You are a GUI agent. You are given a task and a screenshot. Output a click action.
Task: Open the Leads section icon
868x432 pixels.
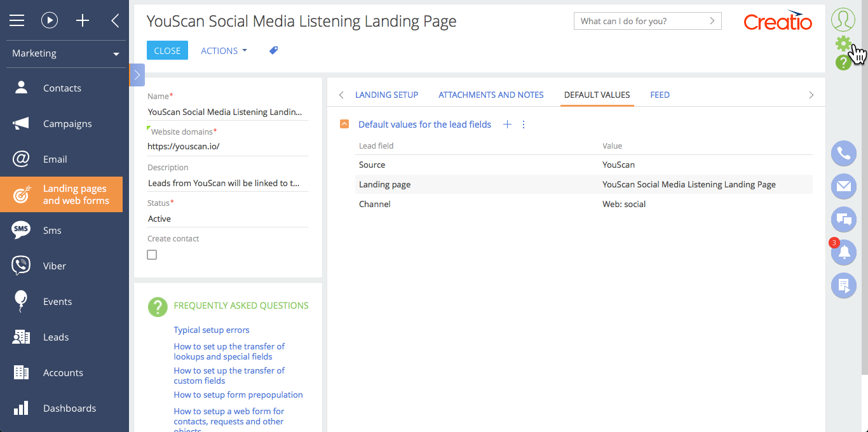click(x=21, y=337)
